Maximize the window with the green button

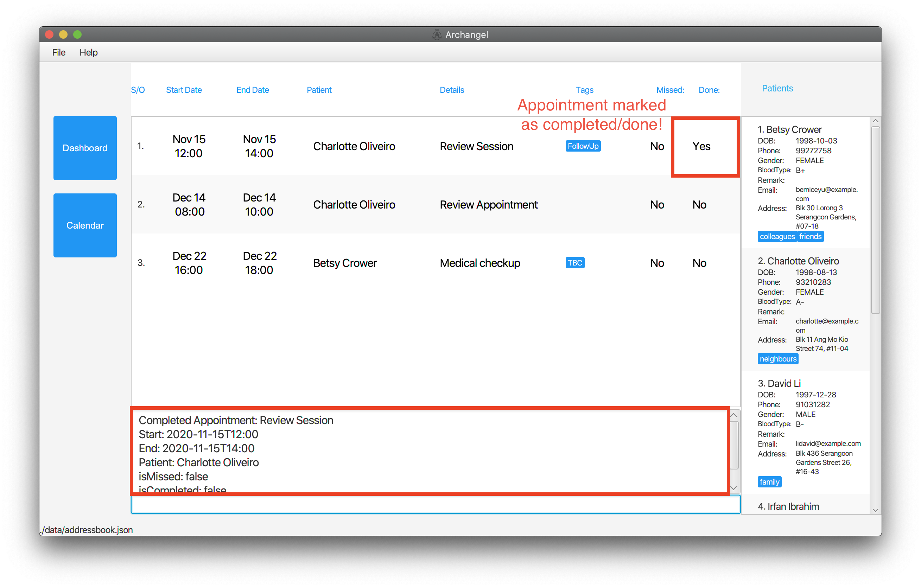click(x=77, y=34)
